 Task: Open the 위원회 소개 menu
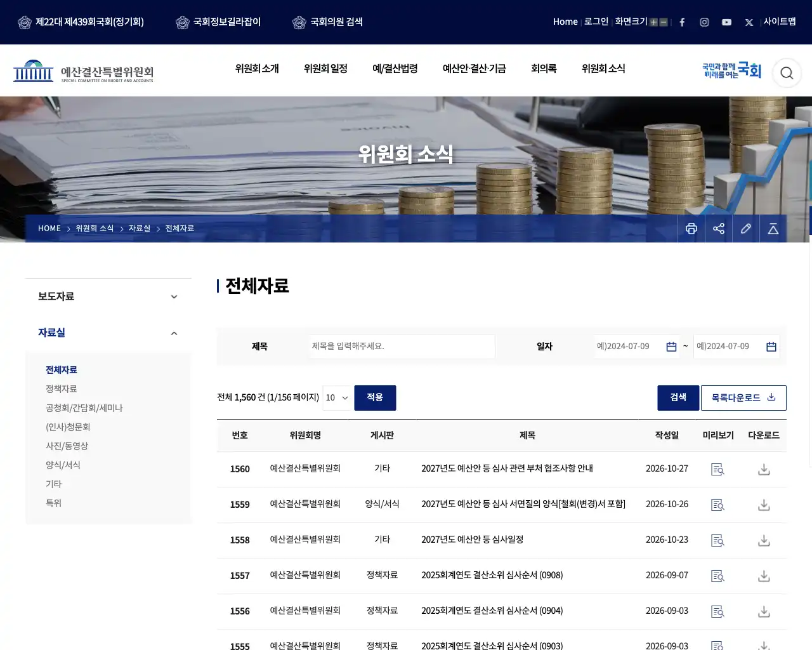257,69
